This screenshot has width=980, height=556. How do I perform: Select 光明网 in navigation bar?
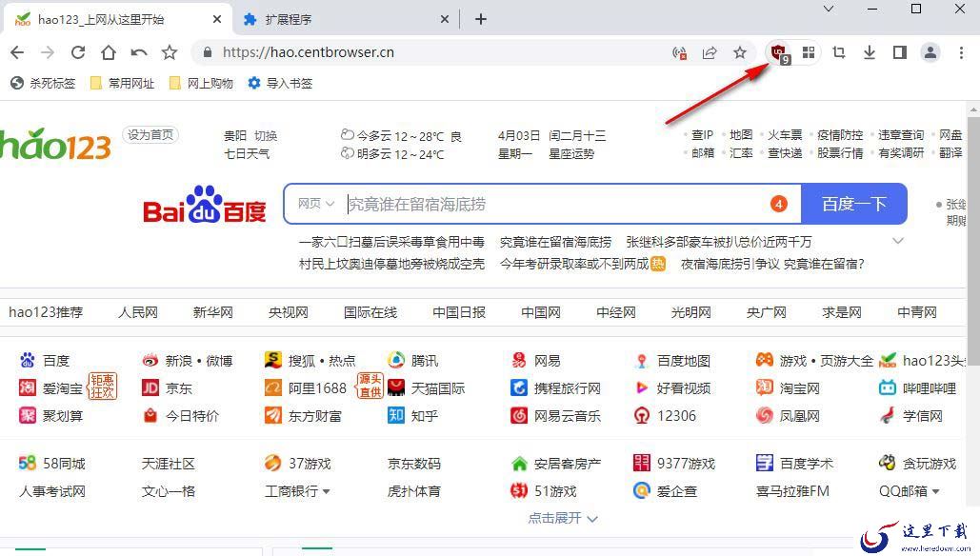[690, 312]
